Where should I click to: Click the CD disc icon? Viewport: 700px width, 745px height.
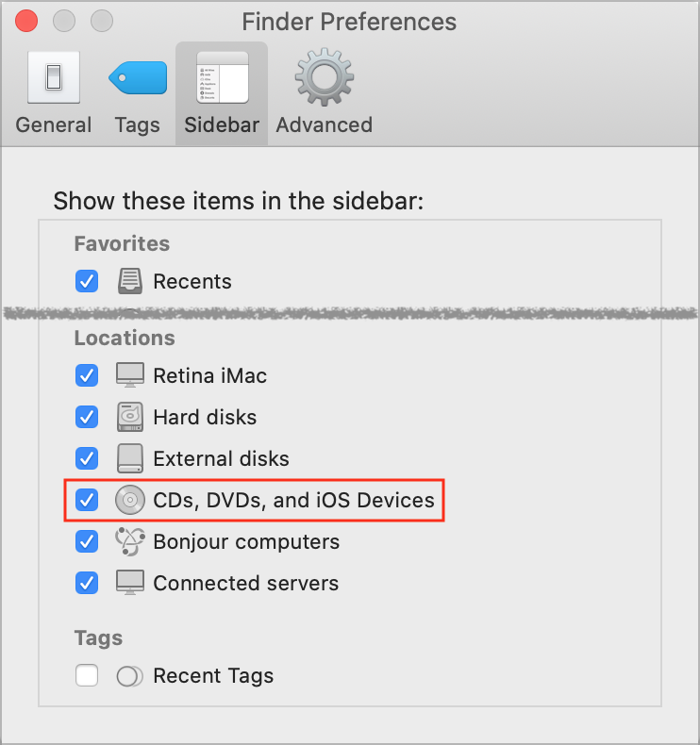coord(130,500)
